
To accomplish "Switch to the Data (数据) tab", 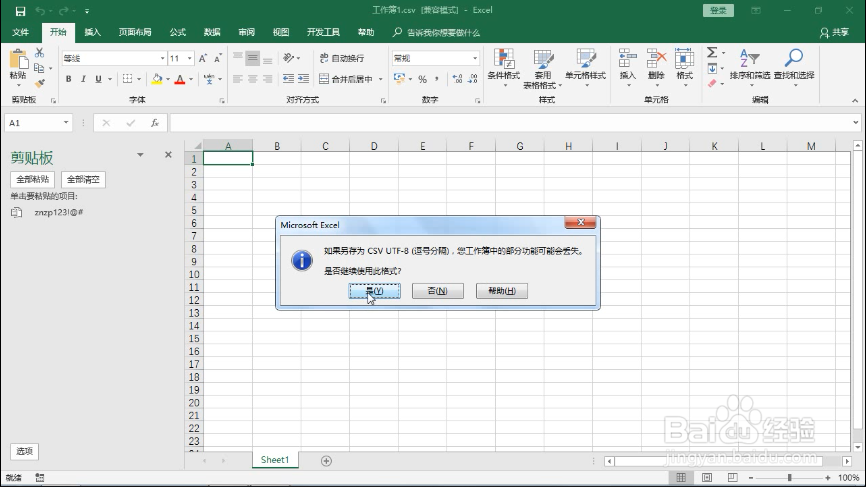I will [212, 33].
